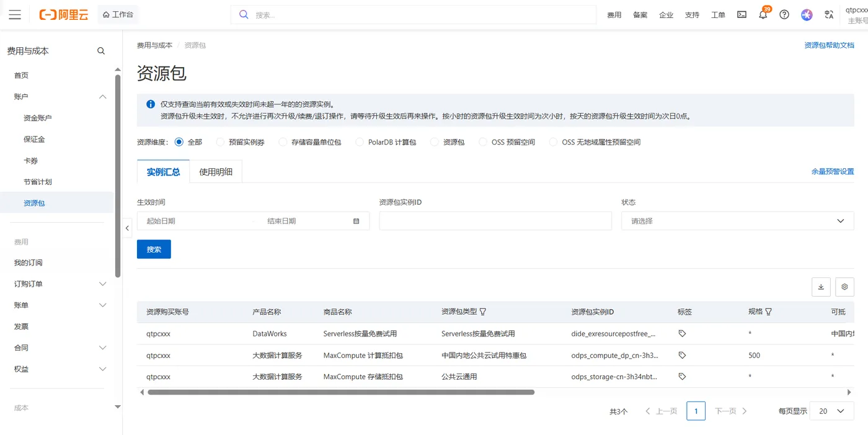Click the language switch icon

pyautogui.click(x=829, y=15)
